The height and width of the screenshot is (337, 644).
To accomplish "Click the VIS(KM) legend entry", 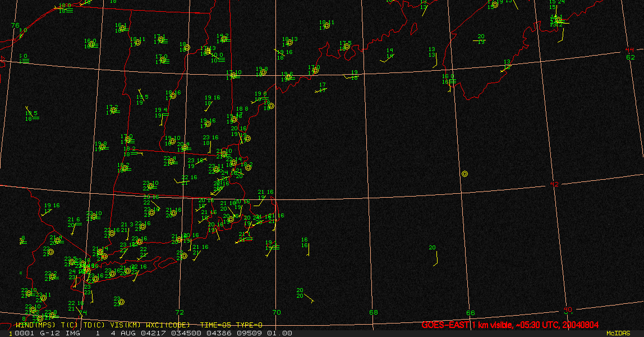I will [x=126, y=325].
